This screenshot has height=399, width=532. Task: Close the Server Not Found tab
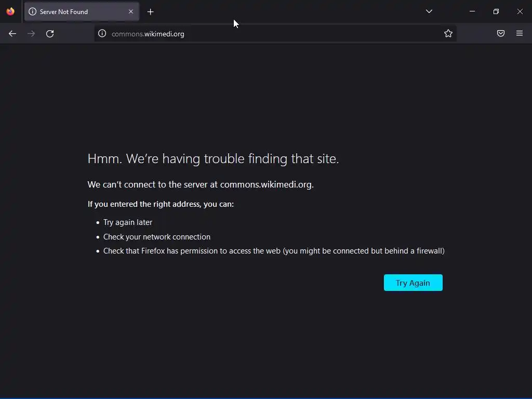point(131,11)
